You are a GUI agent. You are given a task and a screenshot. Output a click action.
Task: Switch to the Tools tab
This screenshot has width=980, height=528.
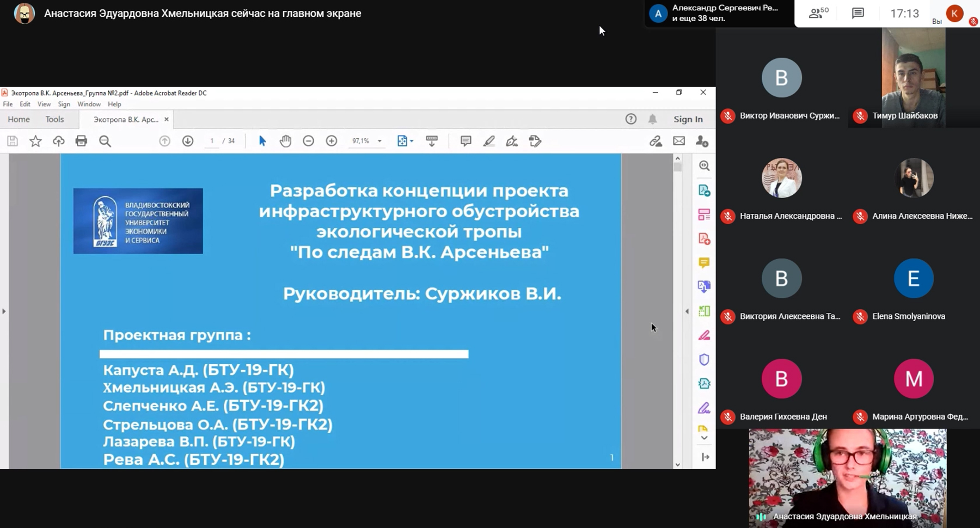coord(54,119)
